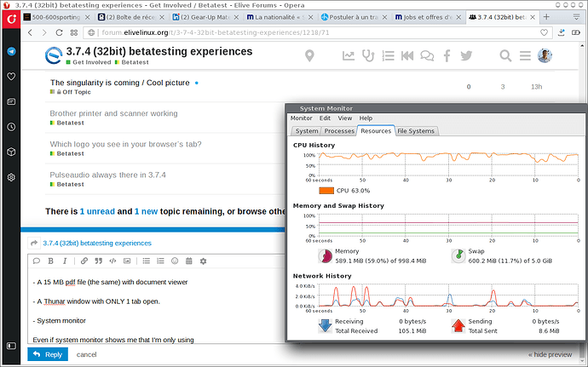Reload the current forum page
The height and width of the screenshot is (367, 588).
[59, 32]
